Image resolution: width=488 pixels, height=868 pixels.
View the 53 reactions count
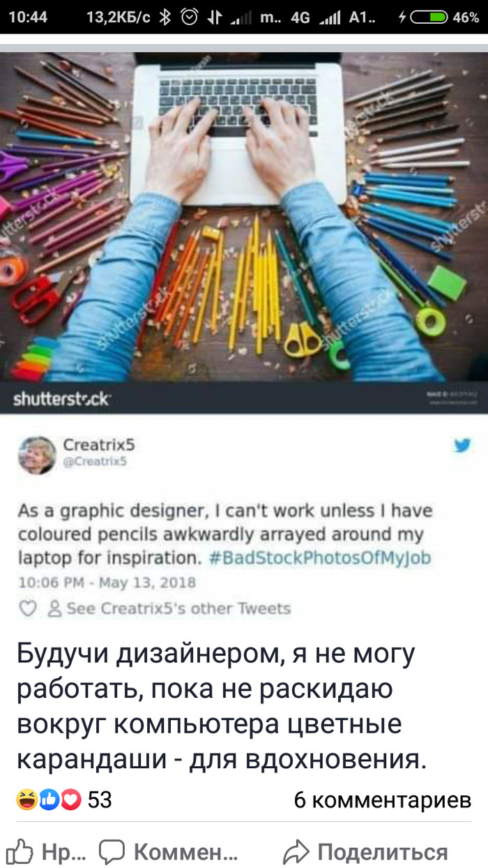point(100,800)
